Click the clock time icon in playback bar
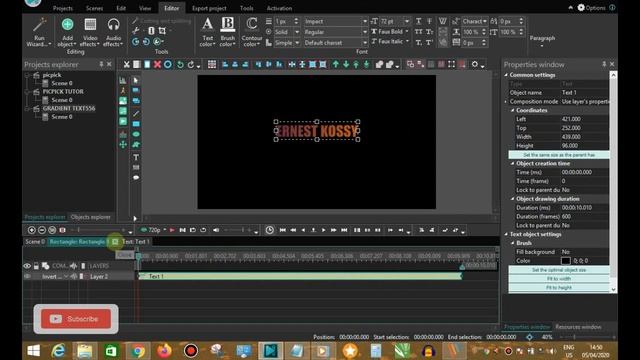This screenshot has width=640, height=360. (269, 230)
